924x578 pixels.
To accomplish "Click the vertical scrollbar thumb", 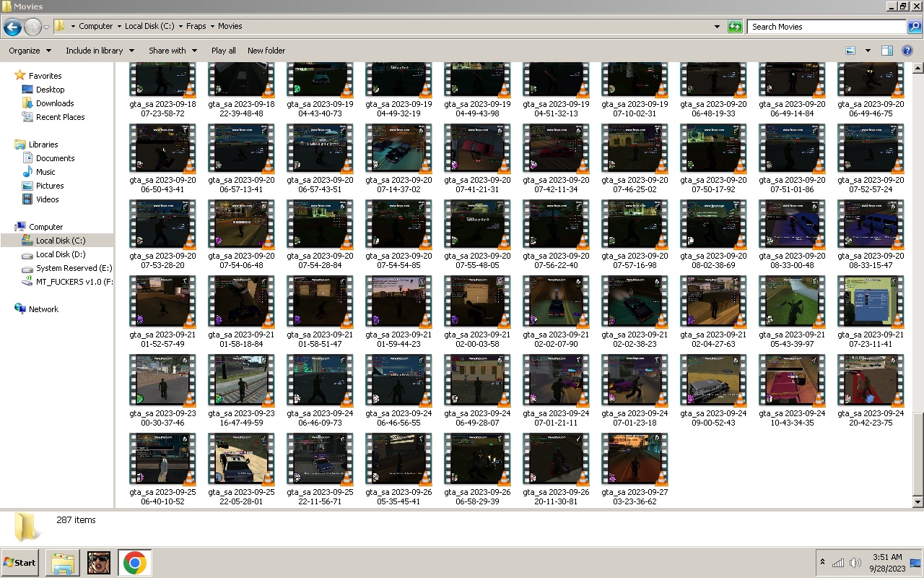I will point(918,454).
